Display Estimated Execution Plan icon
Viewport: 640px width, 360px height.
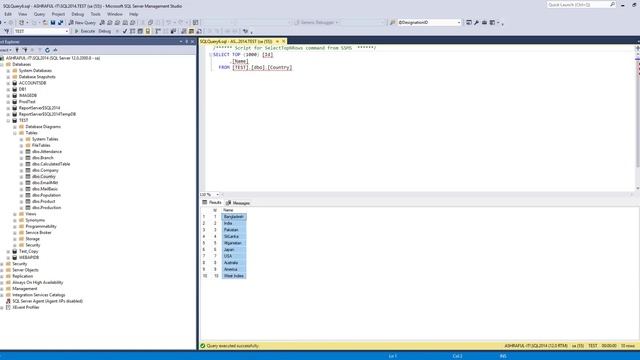[132, 31]
